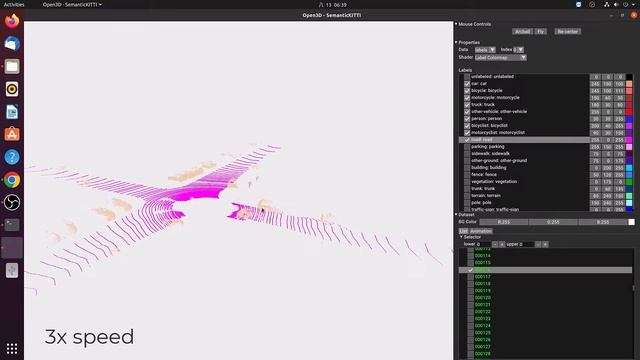
Task: Uncheck the car label
Action: (x=467, y=84)
